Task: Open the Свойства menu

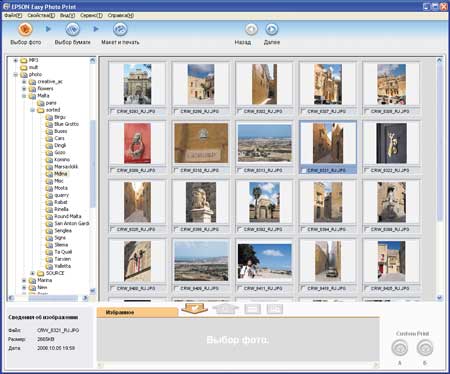Action: [41, 15]
